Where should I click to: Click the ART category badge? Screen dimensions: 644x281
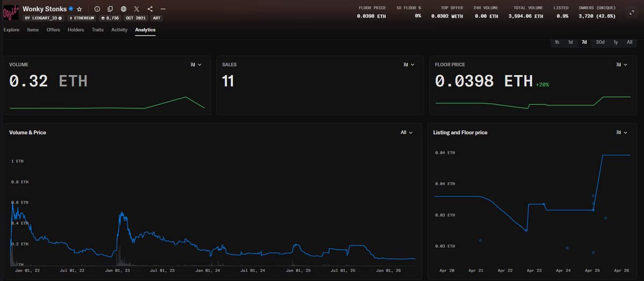157,18
